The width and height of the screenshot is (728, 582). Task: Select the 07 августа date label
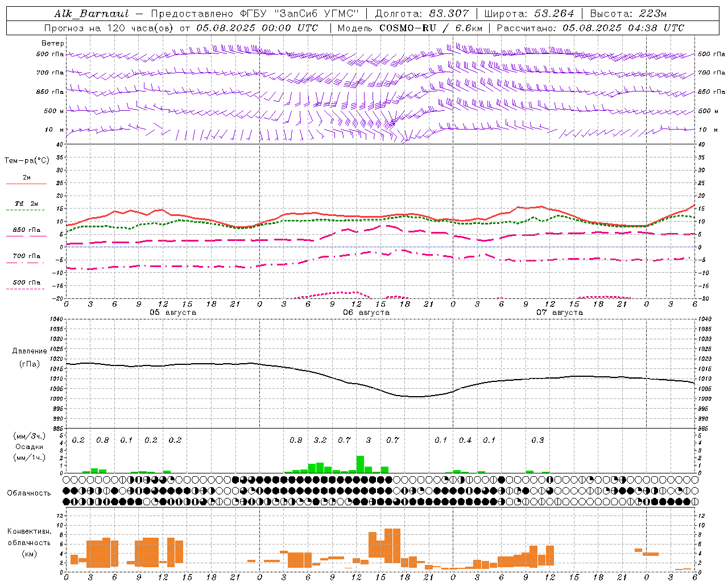click(560, 313)
